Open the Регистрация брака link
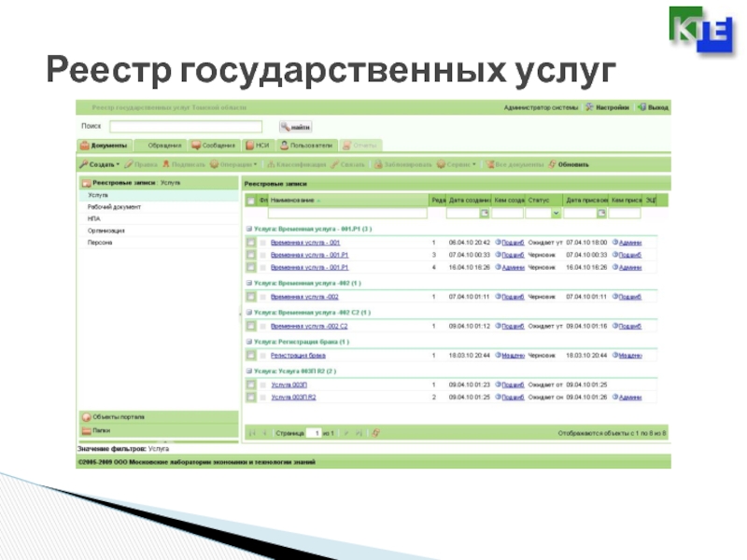Screen dimensions: 747x560 pyautogui.click(x=298, y=356)
